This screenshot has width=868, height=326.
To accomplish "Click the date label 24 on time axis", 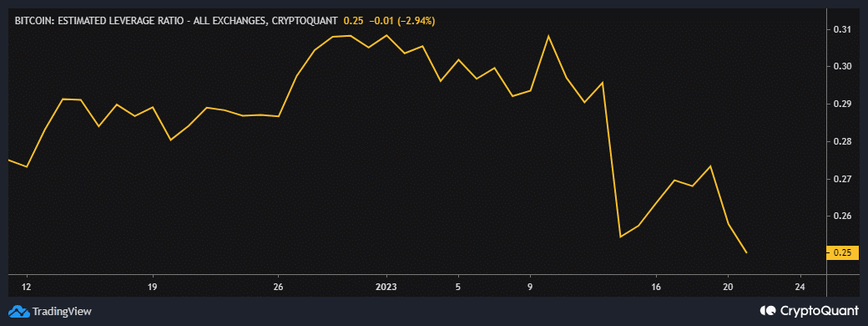I will [x=800, y=287].
